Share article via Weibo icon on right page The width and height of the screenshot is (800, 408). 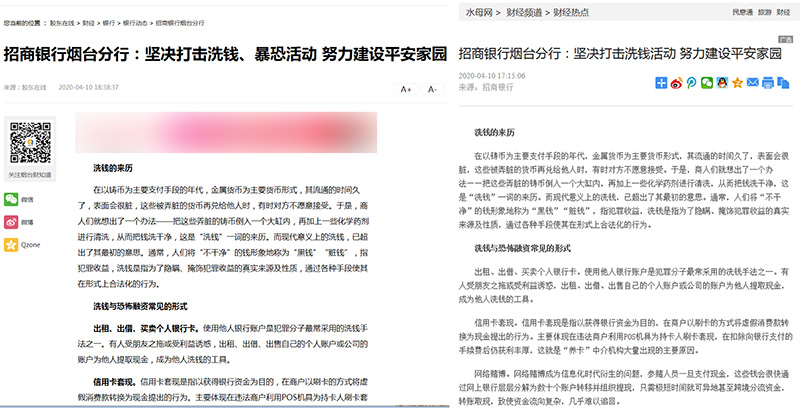click(x=677, y=83)
